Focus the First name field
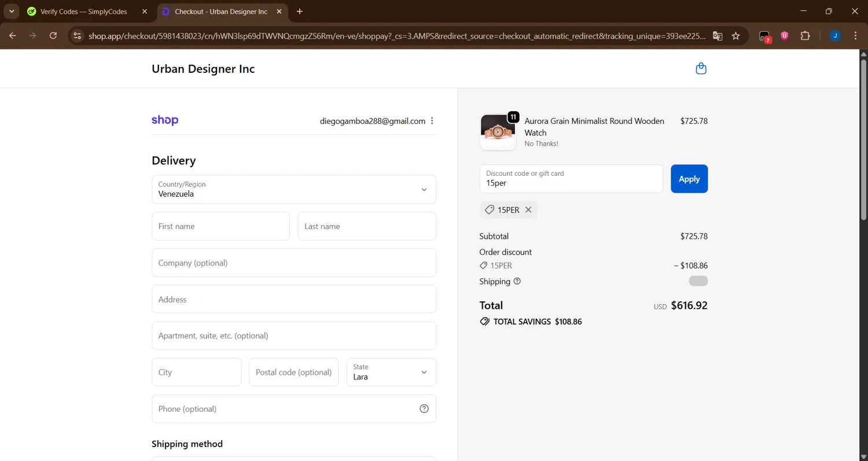Screen dimensions: 868x461 [220, 226]
